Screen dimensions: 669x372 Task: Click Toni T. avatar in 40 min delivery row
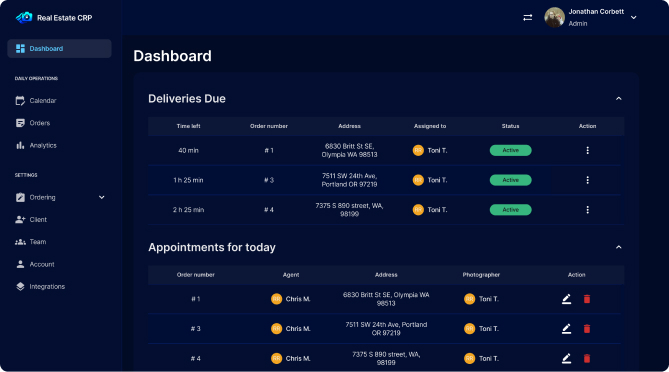click(418, 150)
